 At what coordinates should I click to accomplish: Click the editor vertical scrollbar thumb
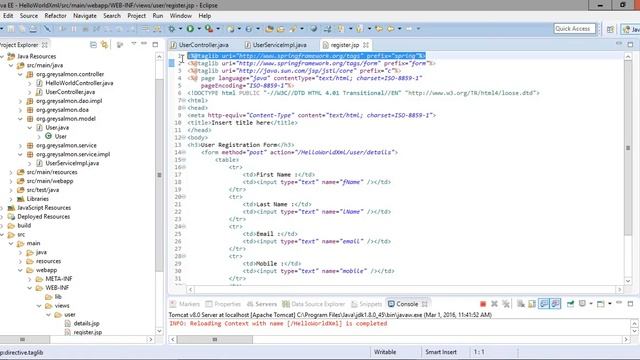(628, 148)
